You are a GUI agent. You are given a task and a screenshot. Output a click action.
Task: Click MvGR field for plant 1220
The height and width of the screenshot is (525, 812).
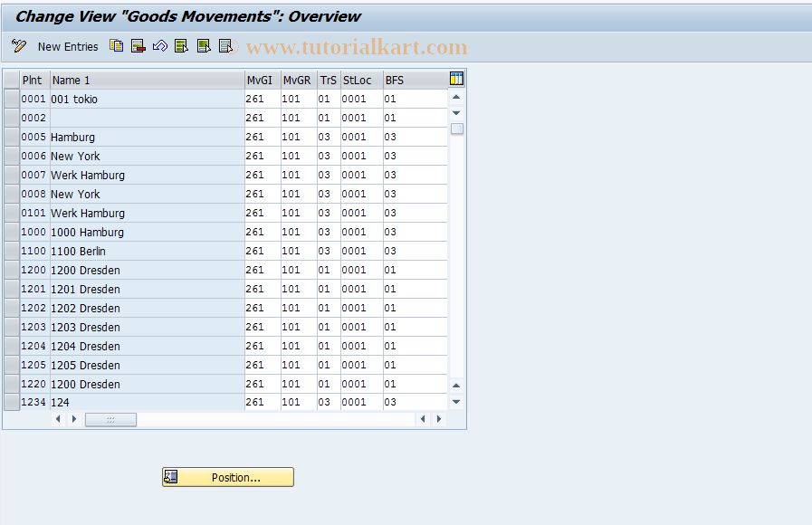[x=299, y=384]
